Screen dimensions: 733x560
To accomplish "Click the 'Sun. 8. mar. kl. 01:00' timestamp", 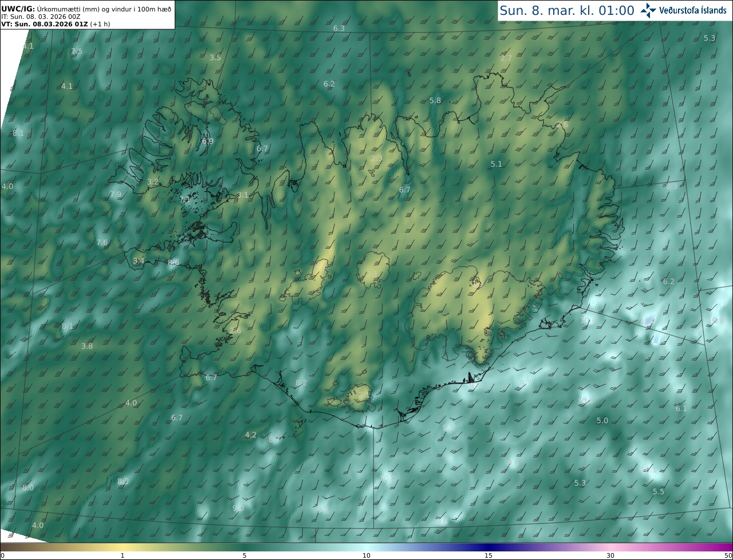I will [567, 10].
